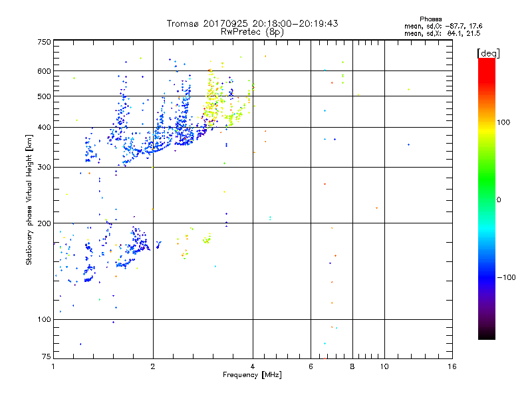532x399 pixels.
Task: Click the y-axis tick label '400'
Action: [44, 128]
